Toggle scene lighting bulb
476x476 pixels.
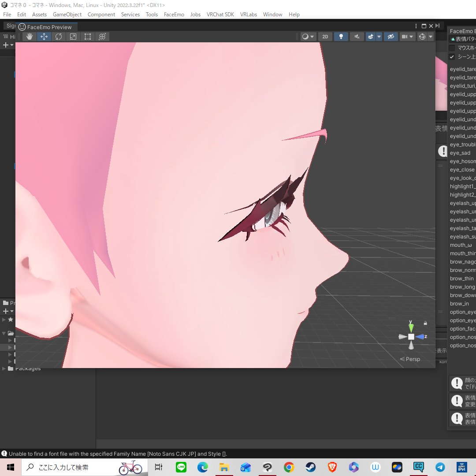pos(341,37)
